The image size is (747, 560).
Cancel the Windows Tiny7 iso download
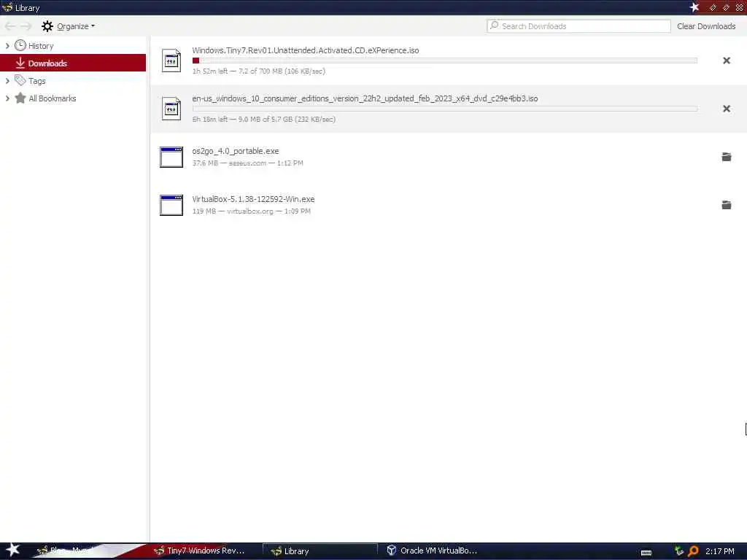tap(726, 61)
